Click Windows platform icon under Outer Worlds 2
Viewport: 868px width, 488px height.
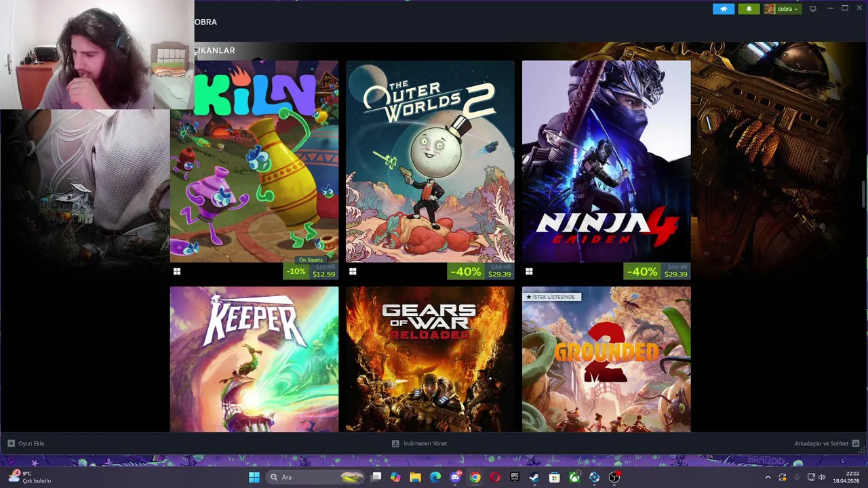click(x=353, y=271)
